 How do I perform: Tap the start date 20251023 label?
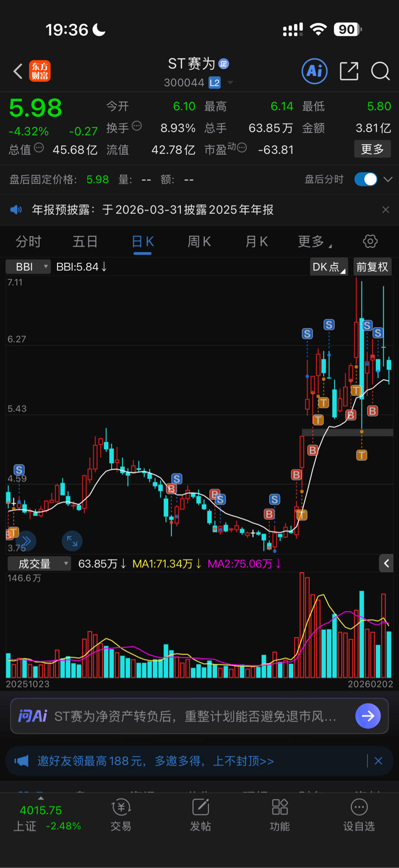tap(28, 684)
